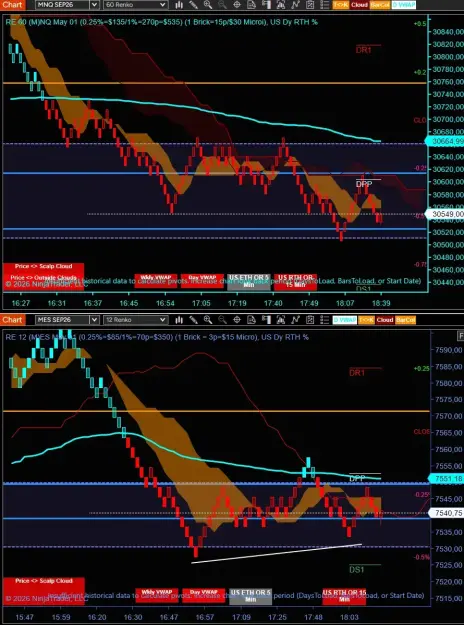Image resolution: width=464 pixels, height=625 pixels.
Task: Click Day VWAP button in top chart
Action: click(204, 280)
